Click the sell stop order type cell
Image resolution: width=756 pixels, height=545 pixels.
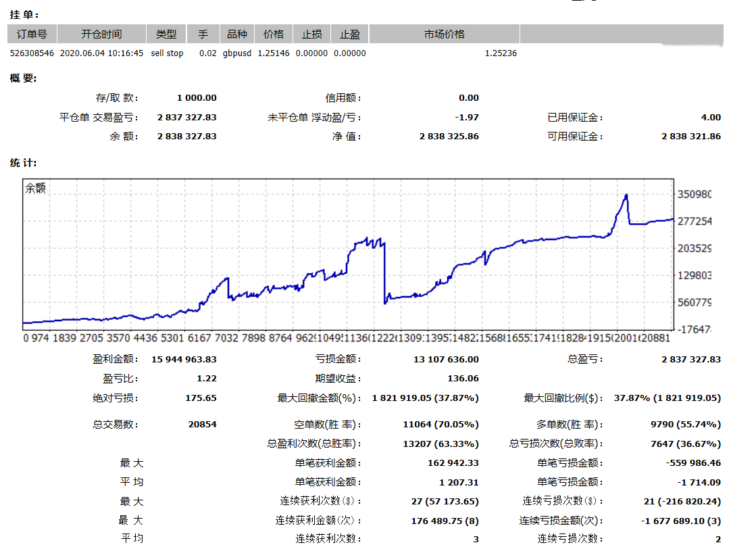coord(167,53)
